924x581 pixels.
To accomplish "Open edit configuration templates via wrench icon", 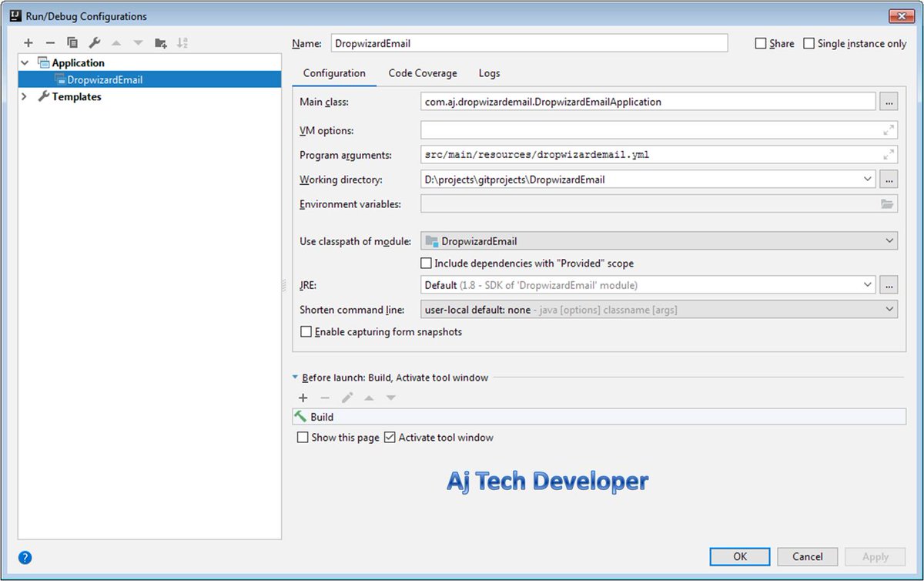I will (95, 42).
